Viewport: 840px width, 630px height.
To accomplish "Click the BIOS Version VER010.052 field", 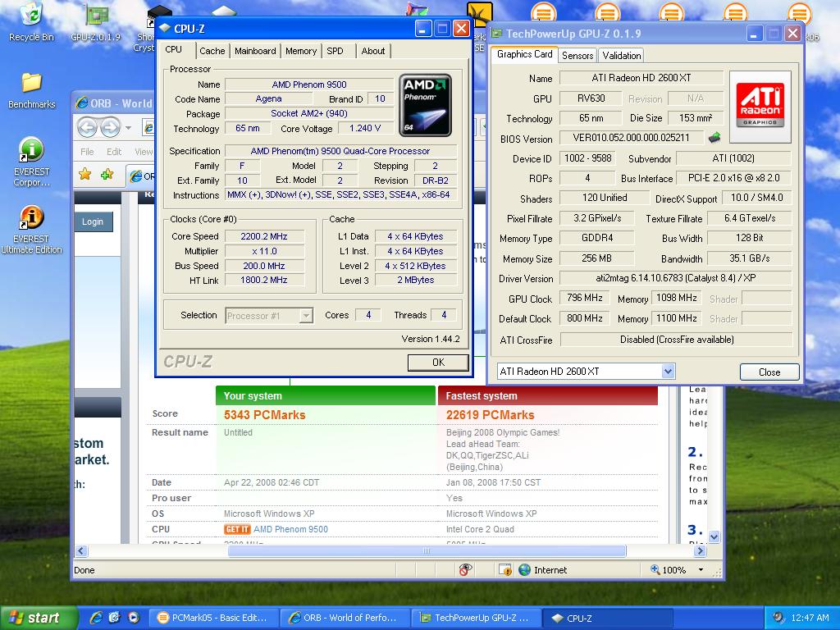I will click(x=631, y=138).
